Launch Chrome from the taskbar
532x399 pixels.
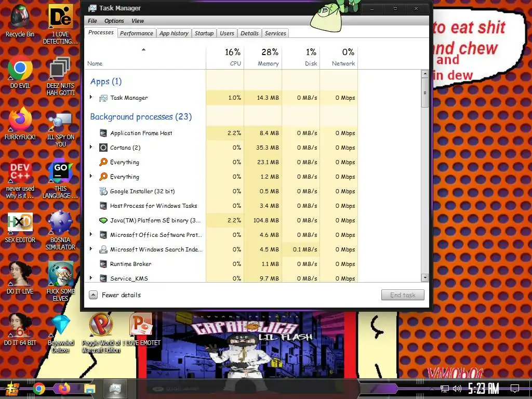click(x=38, y=389)
